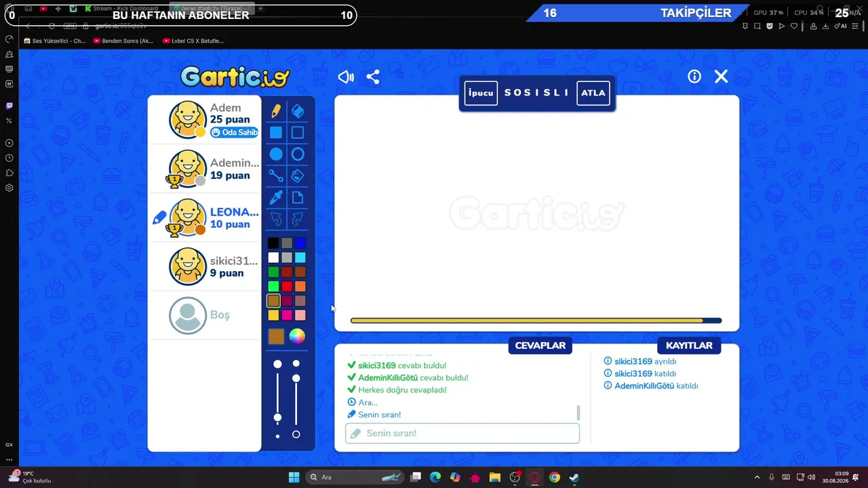The image size is (868, 488).
Task: Open history clock in Opera sidebar
Action: [9, 158]
